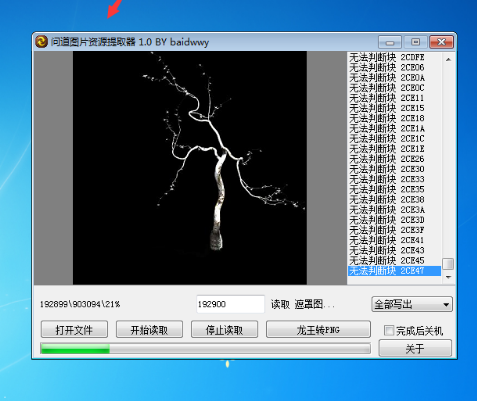Select list entry 无法判断块 2CDFE

click(x=394, y=57)
